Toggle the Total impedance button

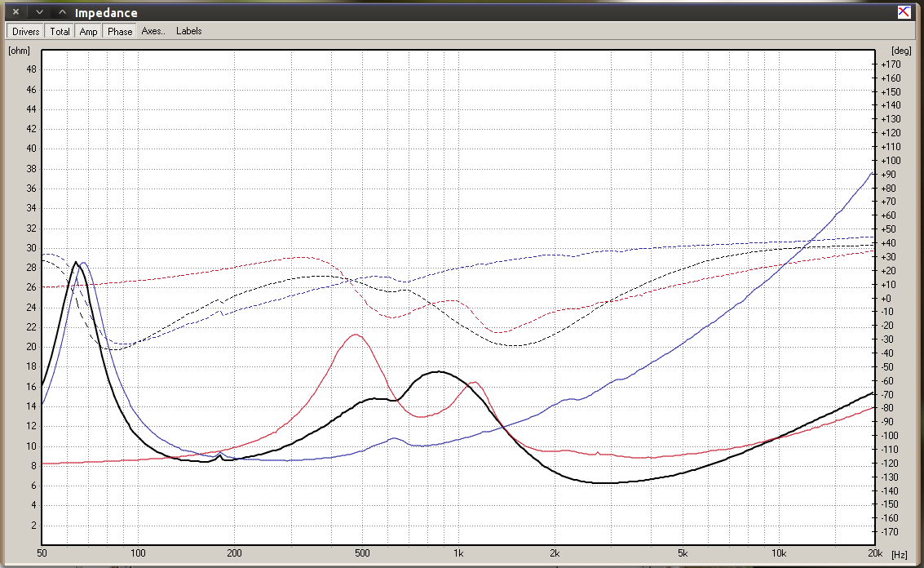(x=60, y=31)
